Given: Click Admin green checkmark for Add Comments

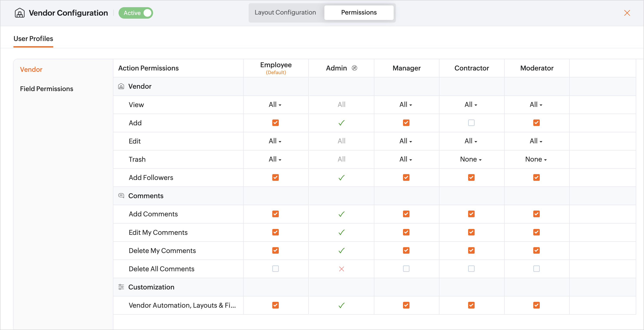Looking at the screenshot, I should (341, 214).
